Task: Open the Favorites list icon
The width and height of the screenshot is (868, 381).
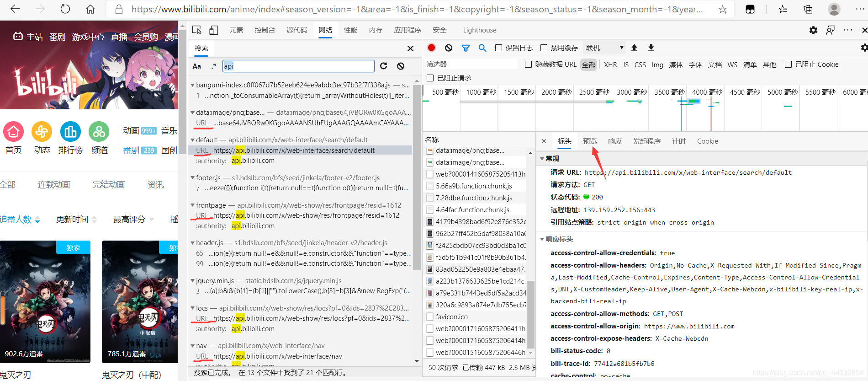Action: point(783,9)
